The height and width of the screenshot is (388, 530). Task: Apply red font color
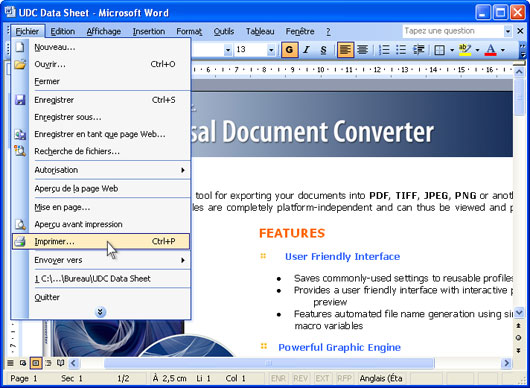490,50
